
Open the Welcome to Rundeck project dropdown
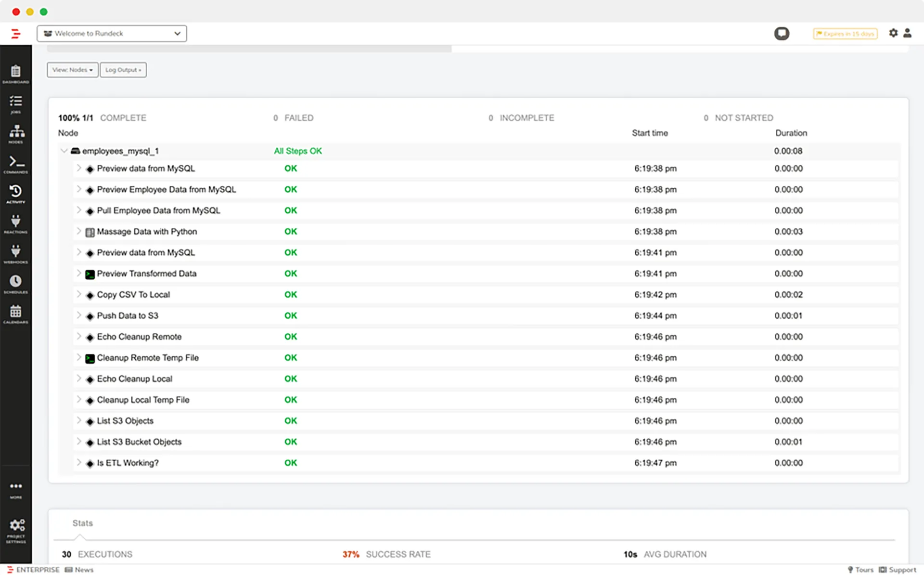click(112, 33)
